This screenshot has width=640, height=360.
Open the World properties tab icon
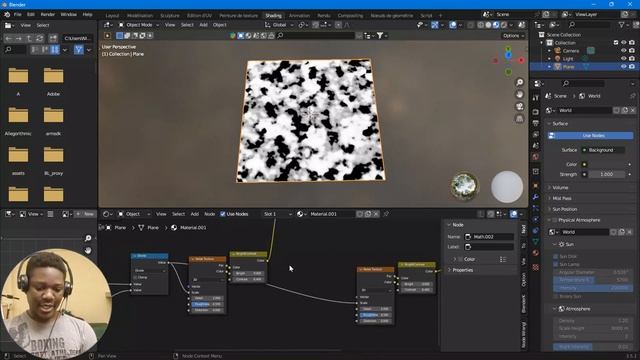click(536, 157)
